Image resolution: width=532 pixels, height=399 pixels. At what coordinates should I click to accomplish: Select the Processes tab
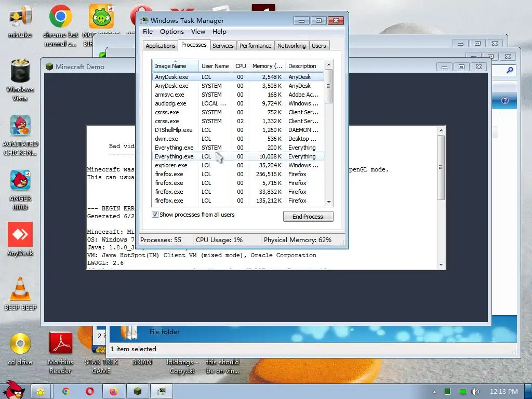(194, 45)
